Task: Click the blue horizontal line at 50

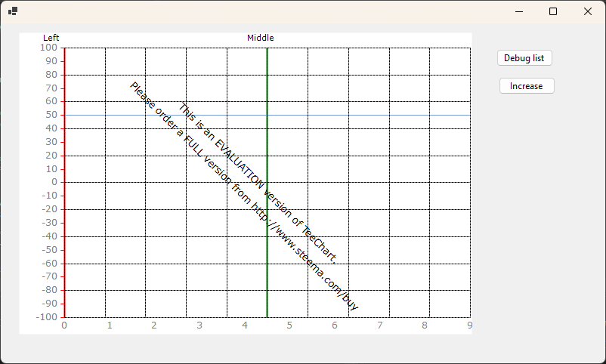Action: [x=267, y=115]
